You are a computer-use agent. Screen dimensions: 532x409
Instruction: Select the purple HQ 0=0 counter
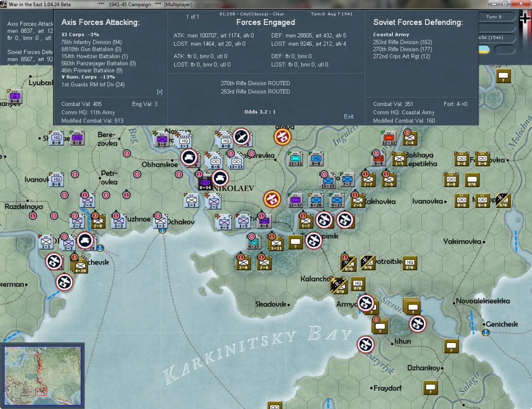tap(77, 138)
